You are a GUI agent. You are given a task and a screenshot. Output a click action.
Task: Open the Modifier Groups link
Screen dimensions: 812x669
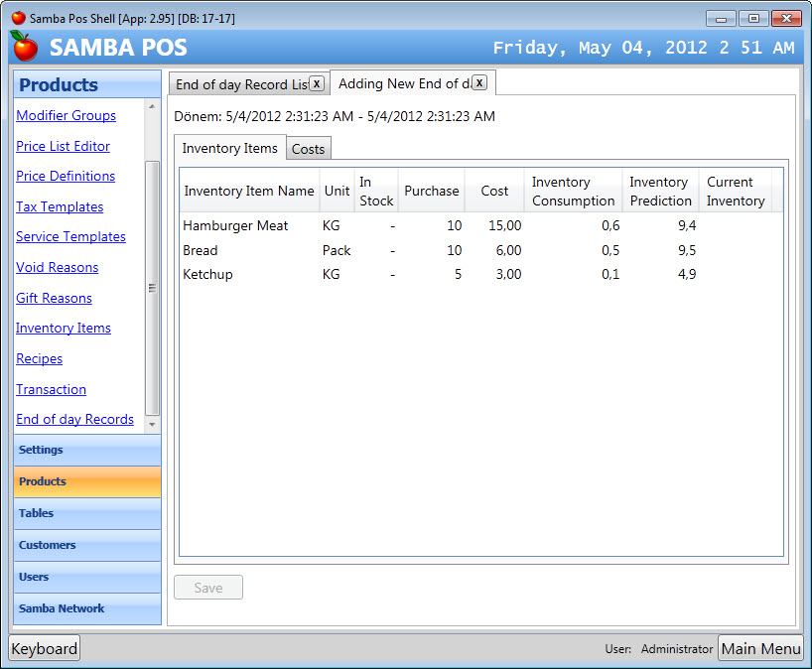coord(66,115)
